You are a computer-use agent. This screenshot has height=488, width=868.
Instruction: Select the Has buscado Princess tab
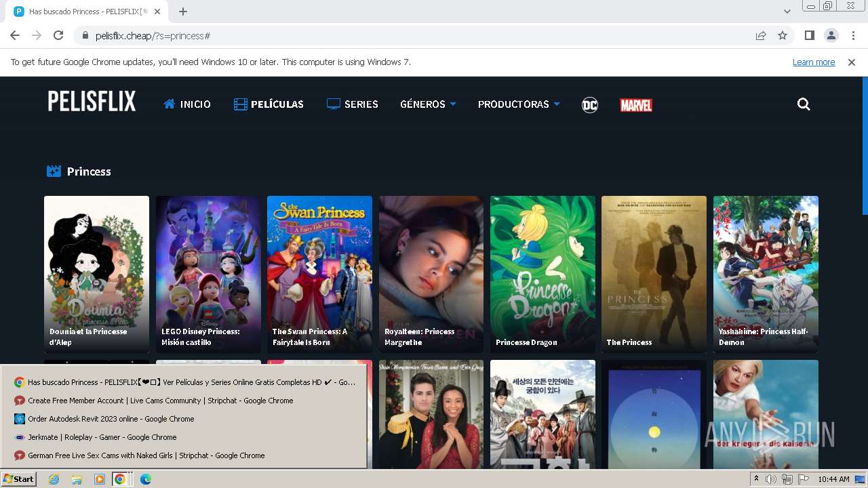(88, 12)
